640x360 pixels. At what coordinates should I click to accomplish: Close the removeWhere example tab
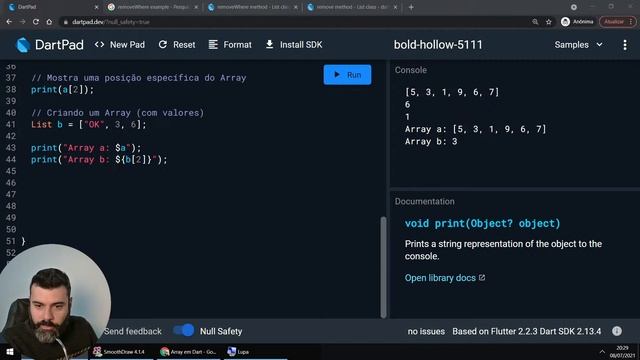tap(196, 7)
